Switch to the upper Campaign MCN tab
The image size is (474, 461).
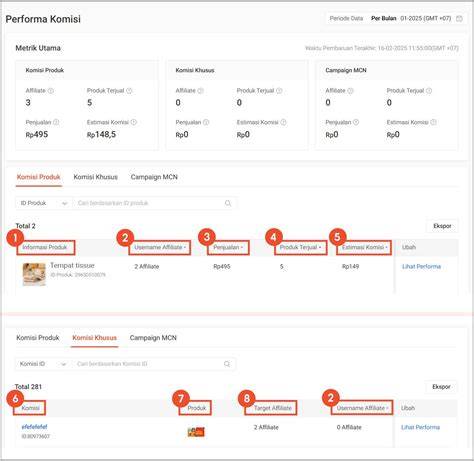tap(154, 177)
